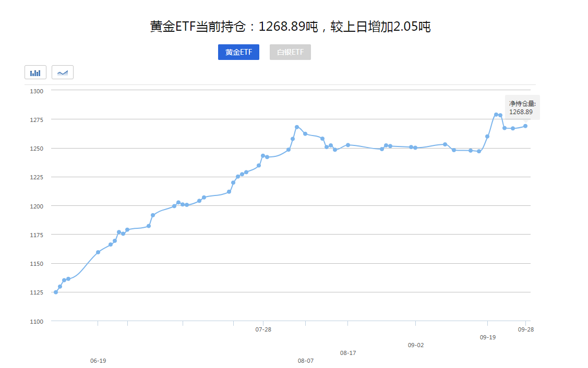
Task: Click the first data point near 1125
Action: 56,292
